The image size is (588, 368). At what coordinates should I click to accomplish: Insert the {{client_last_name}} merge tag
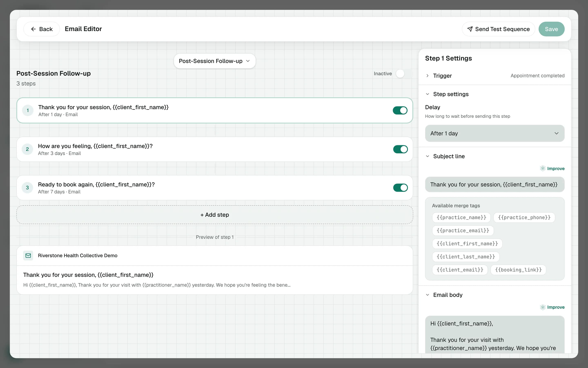pyautogui.click(x=465, y=257)
